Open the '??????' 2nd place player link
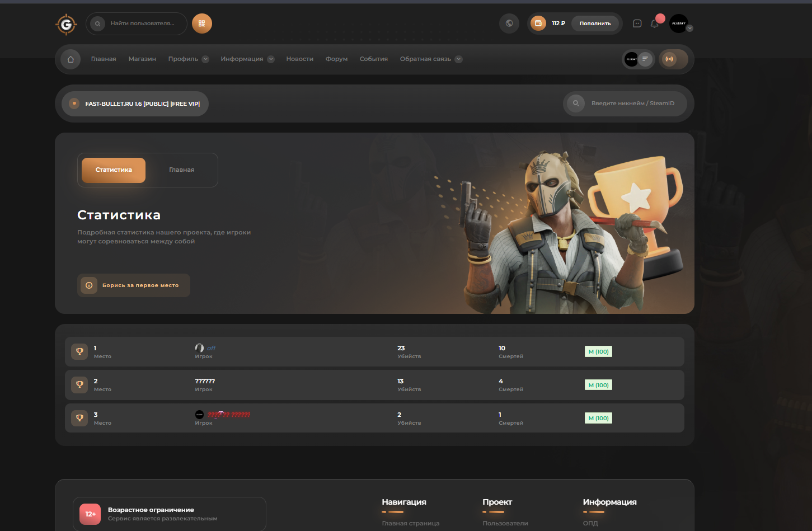Viewport: 812px width, 531px height. click(205, 381)
